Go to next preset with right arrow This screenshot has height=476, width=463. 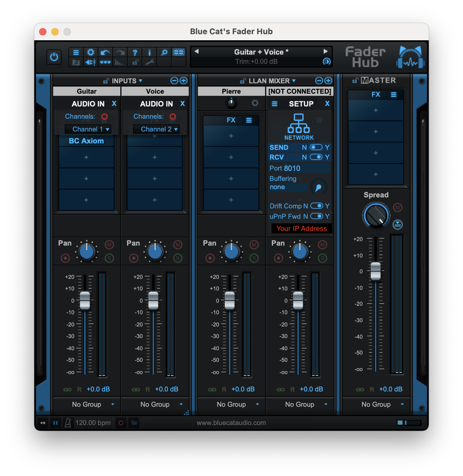(326, 51)
